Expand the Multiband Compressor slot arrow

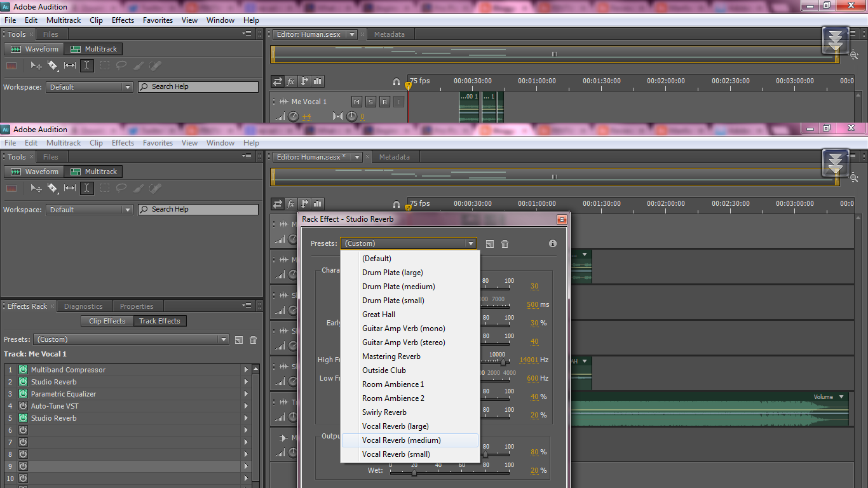tap(246, 370)
